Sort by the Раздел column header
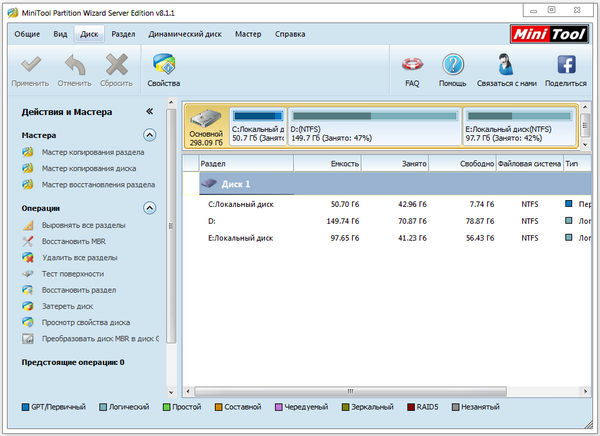This screenshot has height=436, width=600. 246,163
